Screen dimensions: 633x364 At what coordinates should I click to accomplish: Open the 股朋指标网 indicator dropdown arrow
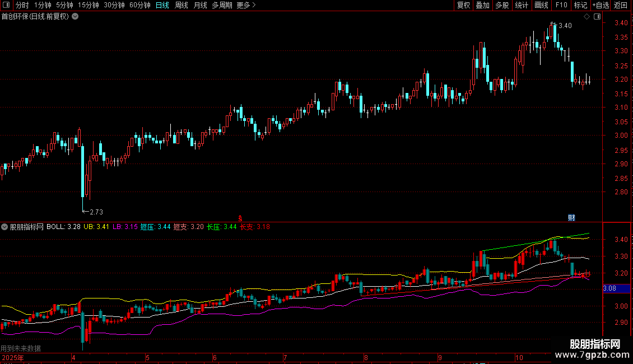(x=4, y=227)
